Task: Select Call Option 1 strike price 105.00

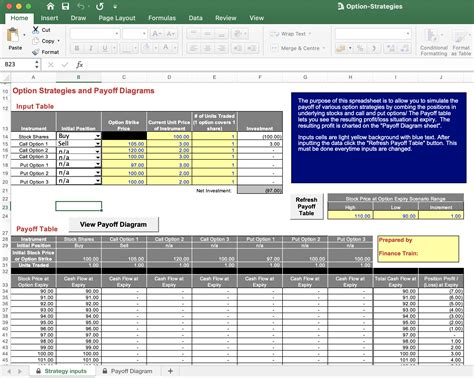Action: [124, 144]
